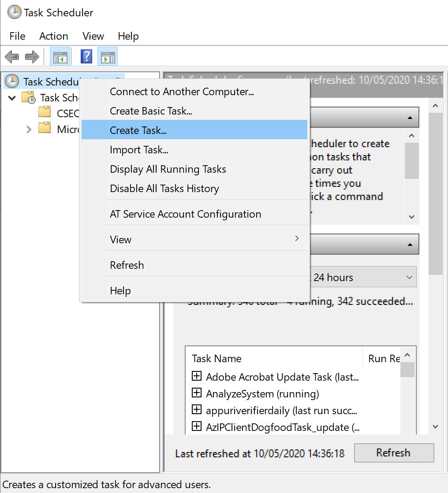Expand the Adobe Acrobat Update Task entry
Screen dimensions: 448x493
pyautogui.click(x=197, y=376)
